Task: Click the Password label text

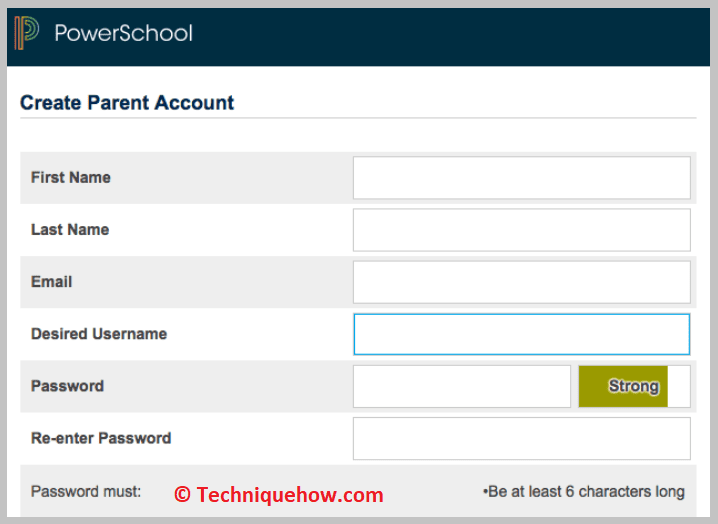Action: pyautogui.click(x=67, y=386)
